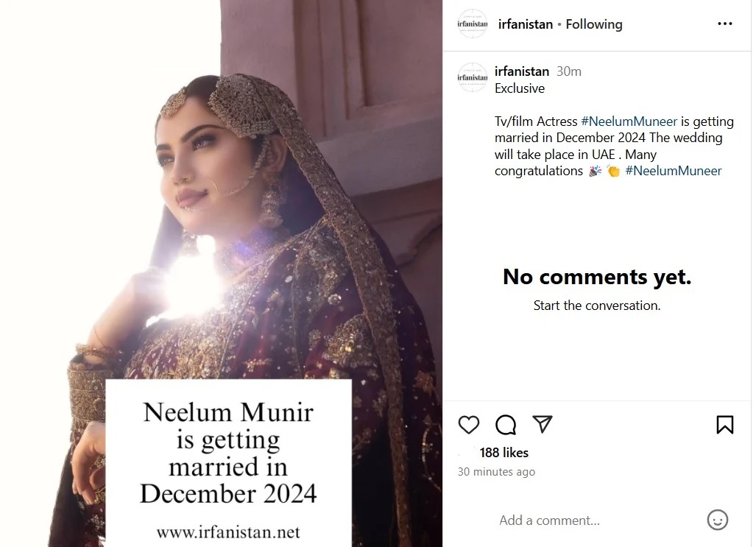Click the 30 minutes ago timestamp

coord(496,472)
